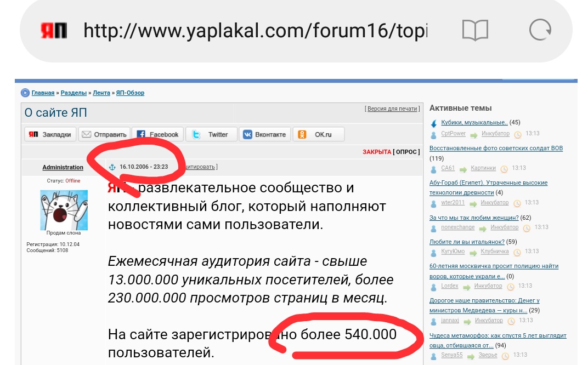The height and width of the screenshot is (365, 588).
Task: Reload the page with refresh icon
Action: (540, 30)
